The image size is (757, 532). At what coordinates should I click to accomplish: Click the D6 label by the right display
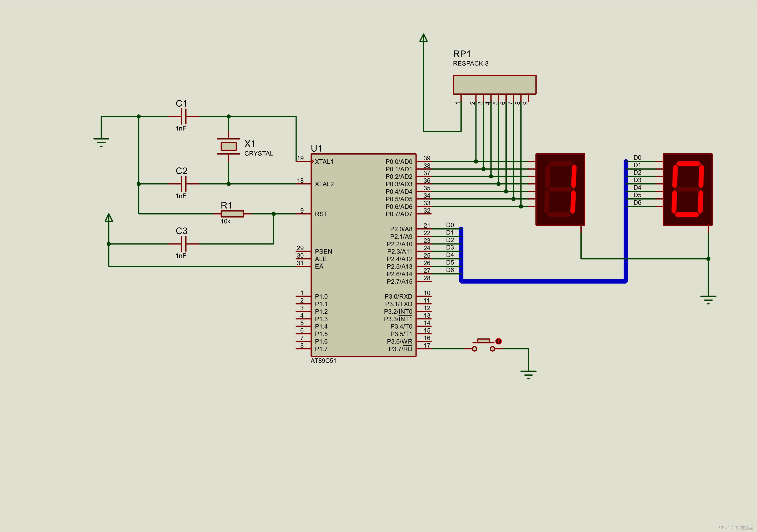[x=637, y=202]
